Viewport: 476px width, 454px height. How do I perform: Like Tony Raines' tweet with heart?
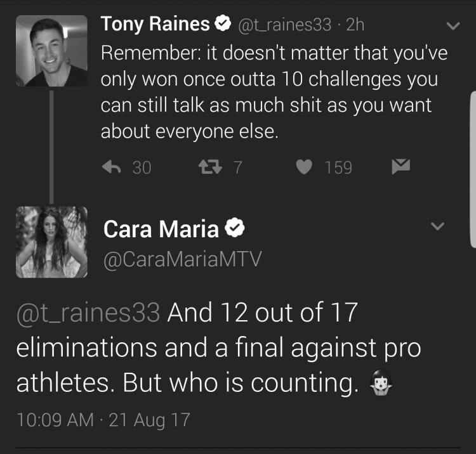(304, 167)
